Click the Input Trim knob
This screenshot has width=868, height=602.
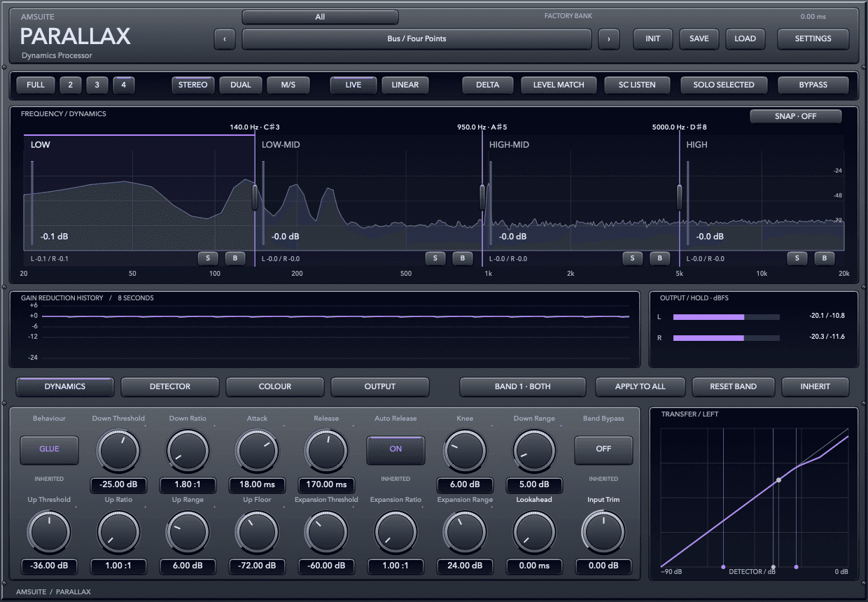[603, 532]
